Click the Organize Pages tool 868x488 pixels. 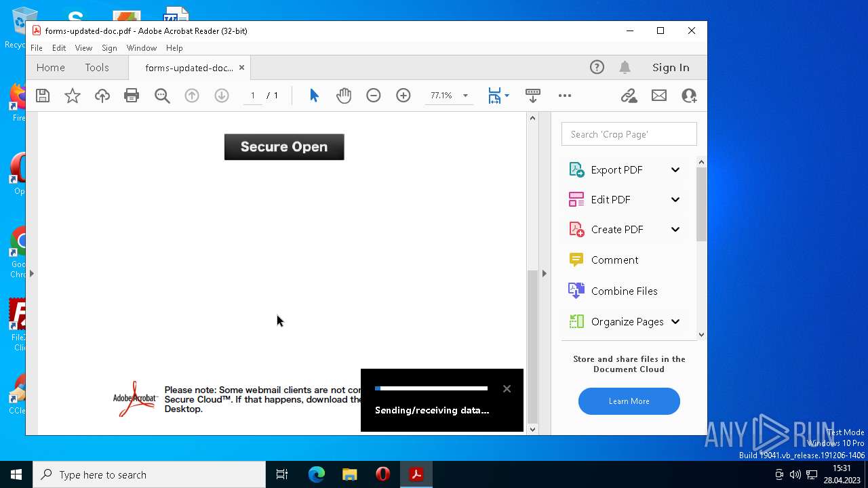(627, 321)
